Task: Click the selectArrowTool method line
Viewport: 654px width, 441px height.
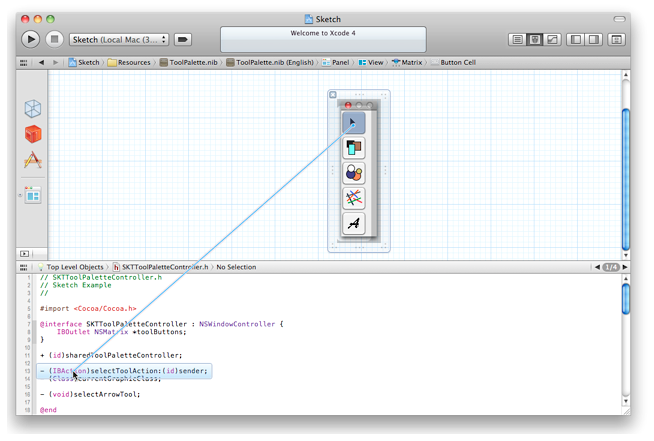Action: tap(90, 394)
